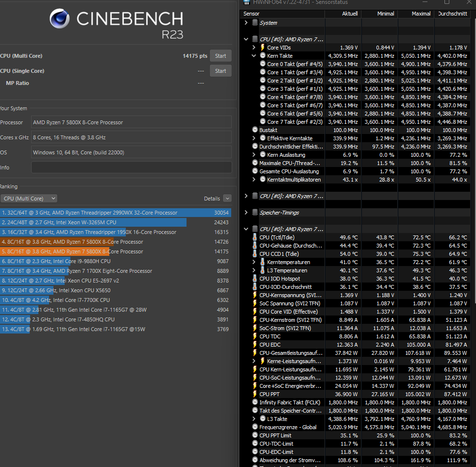Screen dimensions: 476x467
Task: Click the lightning icon beside CPU TDC
Action: coord(255,336)
